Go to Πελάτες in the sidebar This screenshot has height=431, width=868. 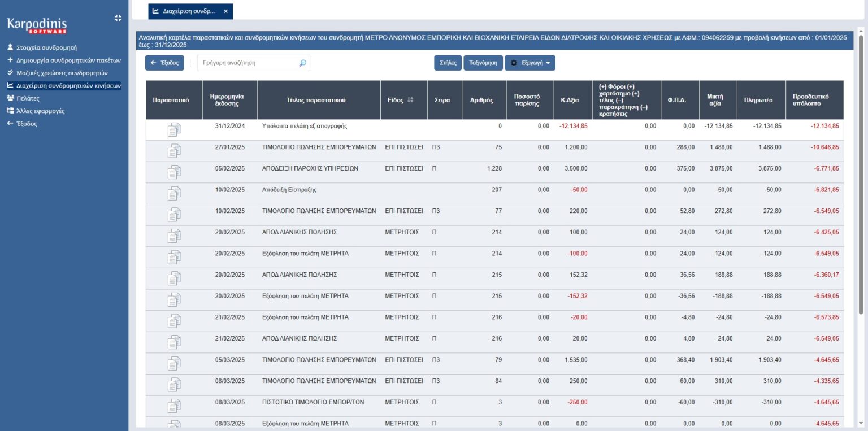click(x=28, y=98)
